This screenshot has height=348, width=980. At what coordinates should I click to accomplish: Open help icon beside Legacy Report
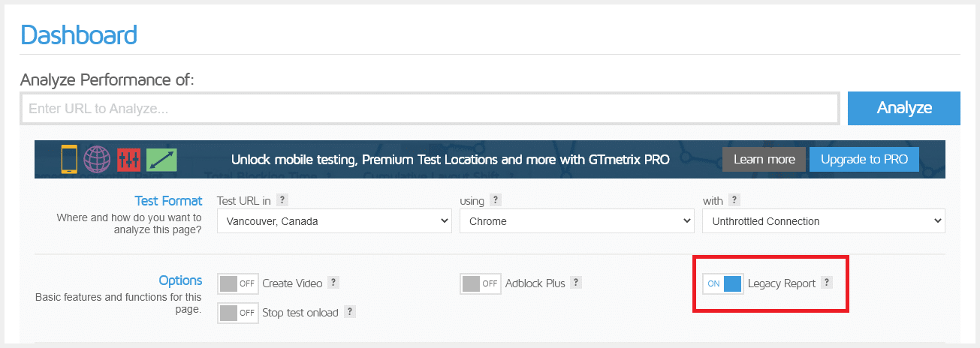[826, 283]
